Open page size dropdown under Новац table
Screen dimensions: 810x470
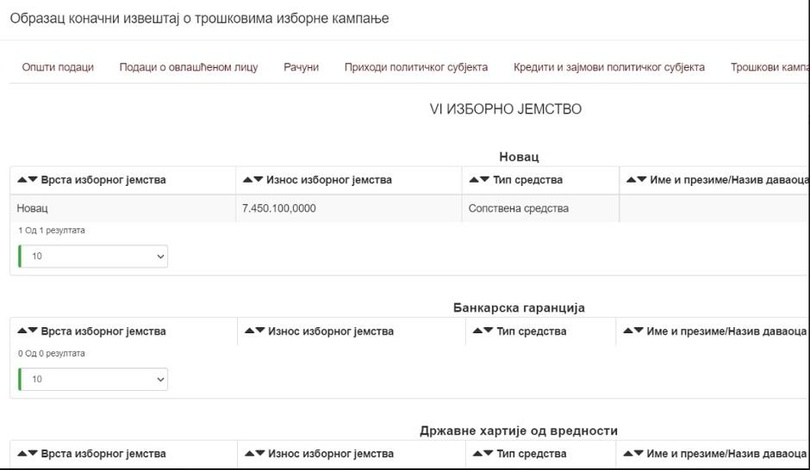pos(94,256)
